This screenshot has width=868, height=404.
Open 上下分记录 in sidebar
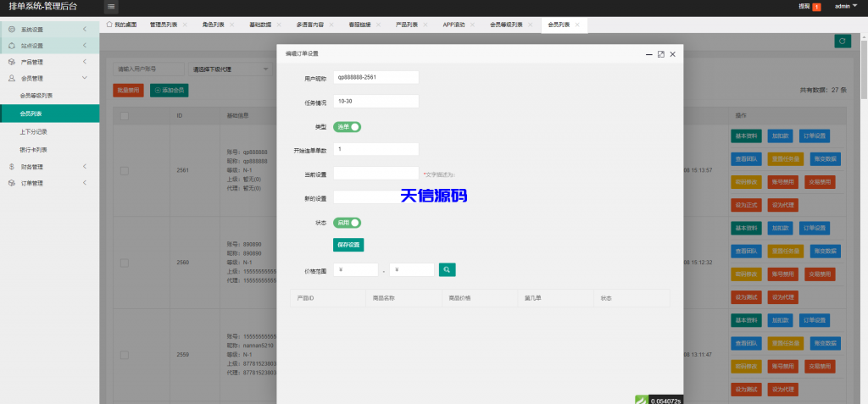click(x=34, y=132)
